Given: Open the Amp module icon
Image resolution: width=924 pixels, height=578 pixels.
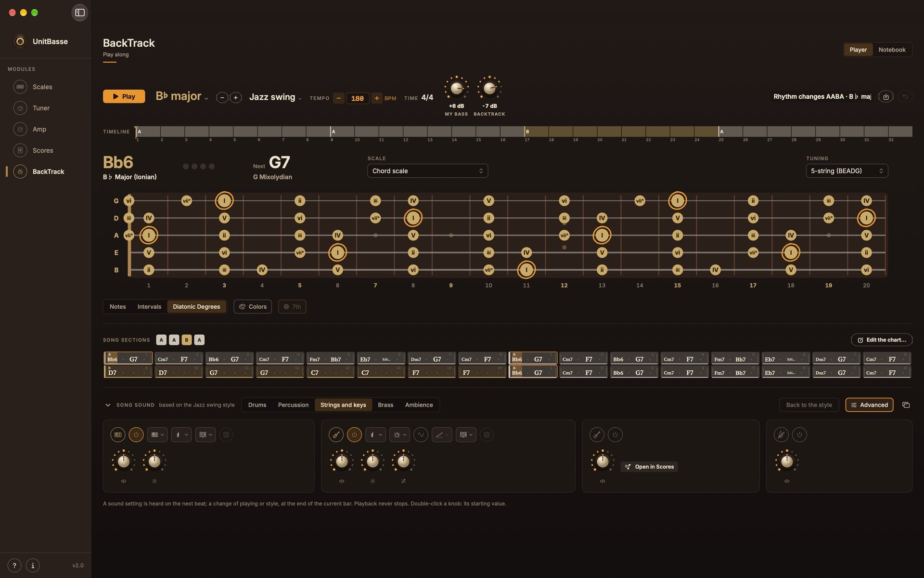Looking at the screenshot, I should (x=20, y=129).
